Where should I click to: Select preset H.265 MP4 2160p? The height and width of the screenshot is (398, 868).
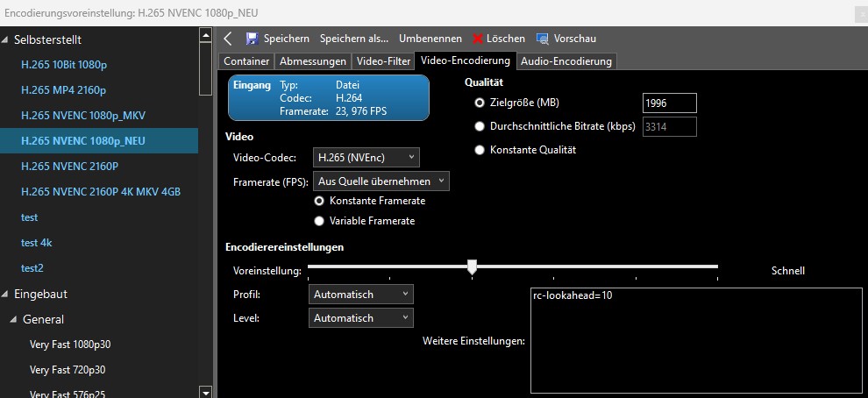tap(64, 90)
